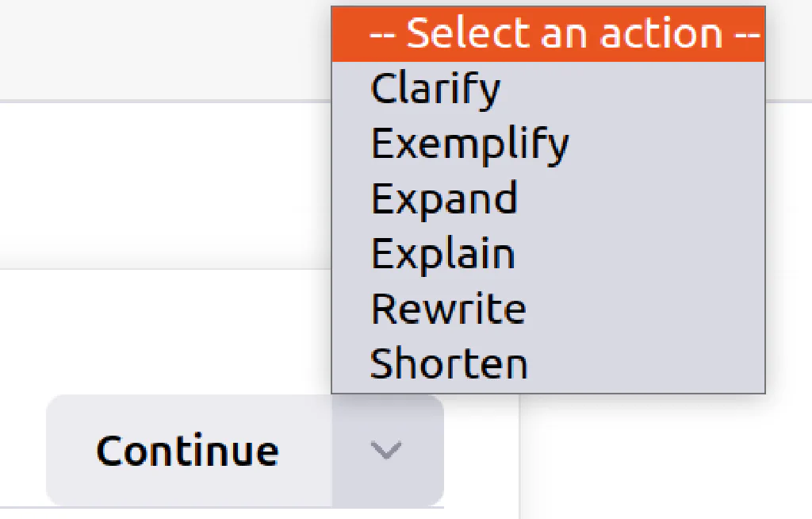Click the orange highlighted header row
This screenshot has width=812, height=519.
coord(549,34)
